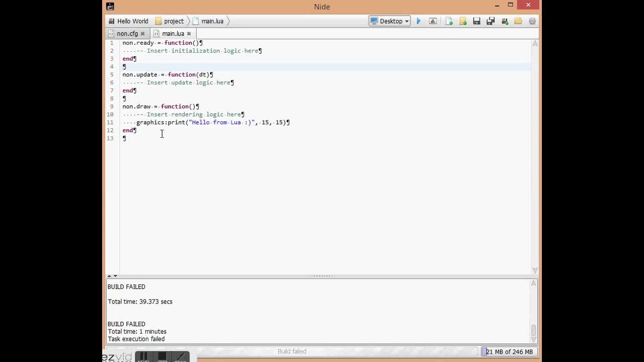Click line 1 'non.ready = function()'
This screenshot has width=644, height=362.
[x=163, y=43]
